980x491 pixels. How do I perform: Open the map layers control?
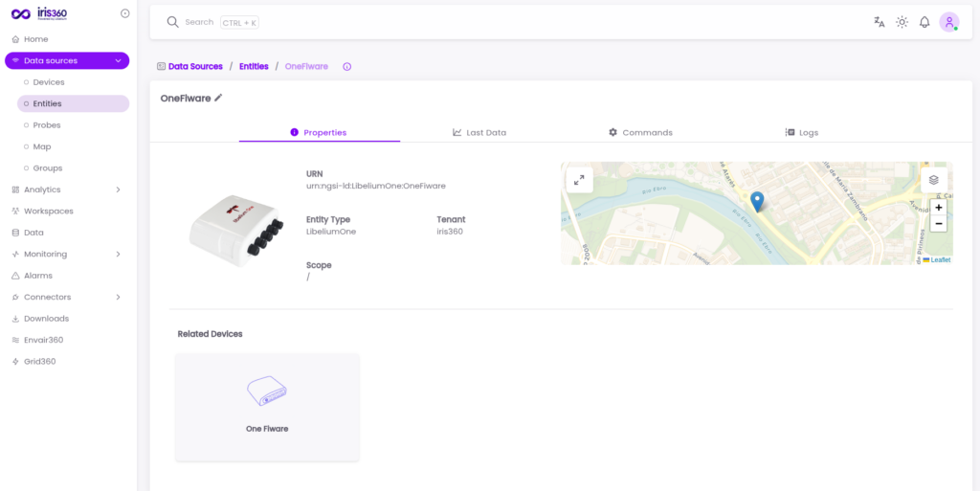tap(934, 180)
